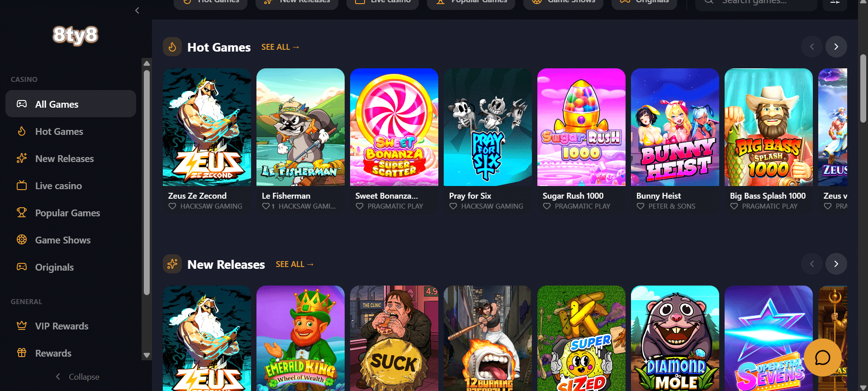This screenshot has width=868, height=391.
Task: Click the sidebar vertical scrollbar
Action: coord(147,182)
